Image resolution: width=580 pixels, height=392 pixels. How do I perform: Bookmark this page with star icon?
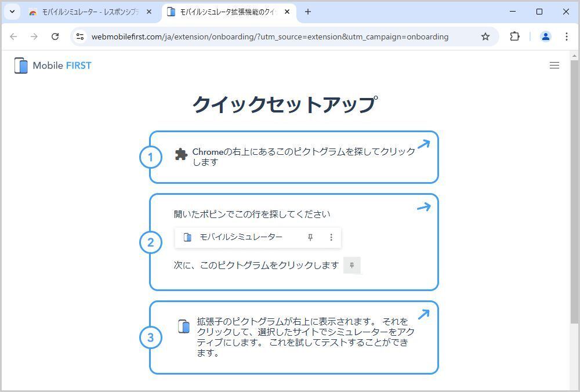[x=485, y=37]
